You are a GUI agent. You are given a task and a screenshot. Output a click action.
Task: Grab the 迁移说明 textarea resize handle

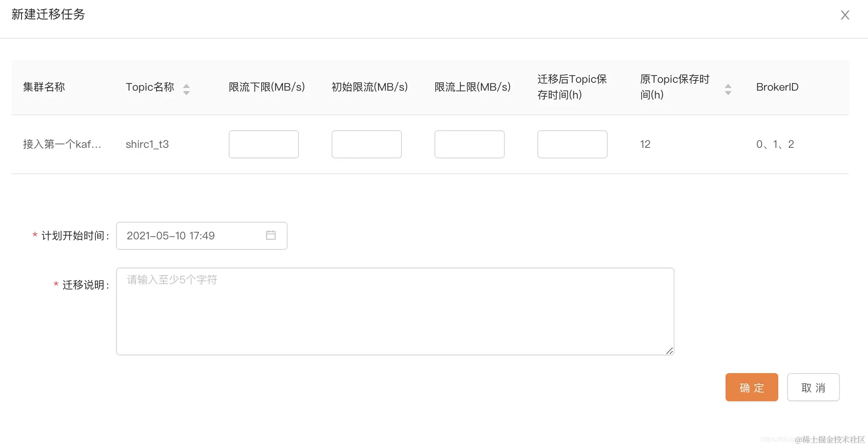669,351
